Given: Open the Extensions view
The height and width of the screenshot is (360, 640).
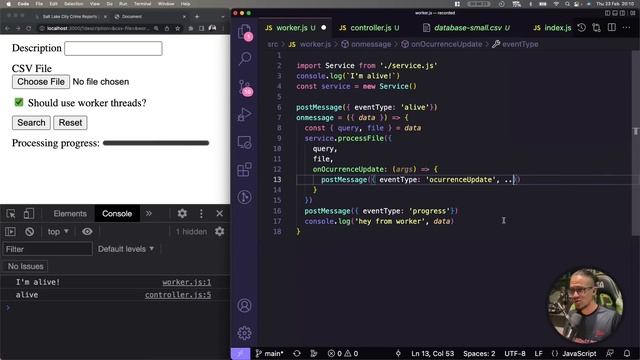Looking at the screenshot, I should [244, 169].
